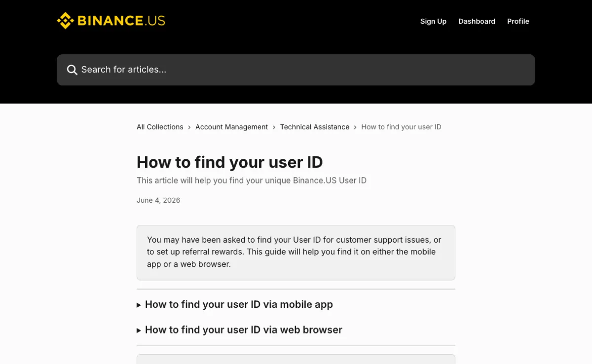Open Technical Assistance breadcrumb
592x364 pixels.
click(315, 127)
